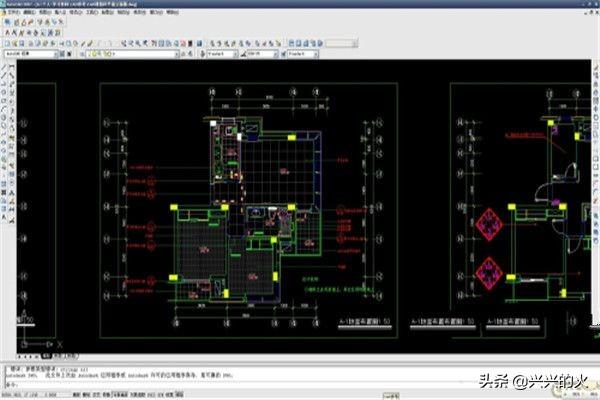Click the Save icon in the standard toolbar
This screenshot has width=600, height=400.
point(22,44)
